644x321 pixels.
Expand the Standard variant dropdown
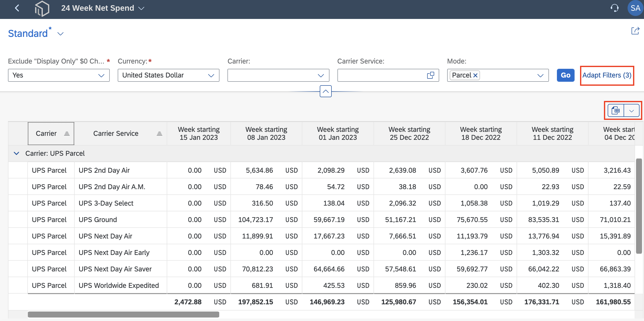[60, 34]
